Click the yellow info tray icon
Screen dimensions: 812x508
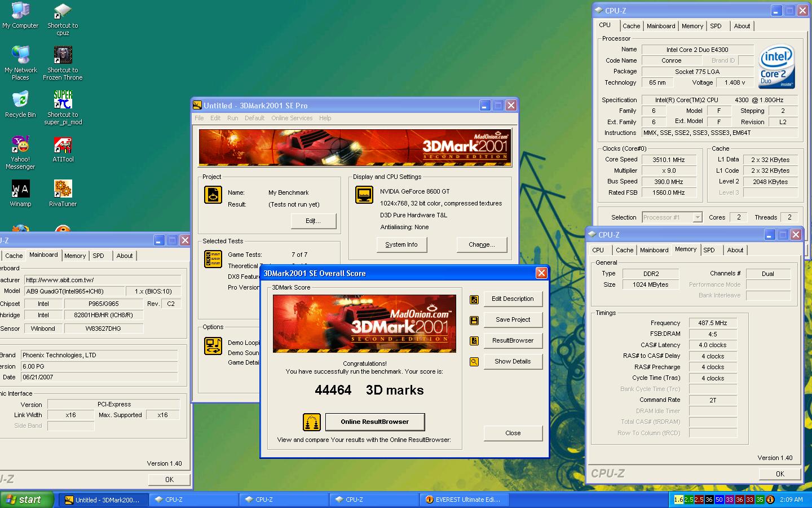(x=770, y=500)
